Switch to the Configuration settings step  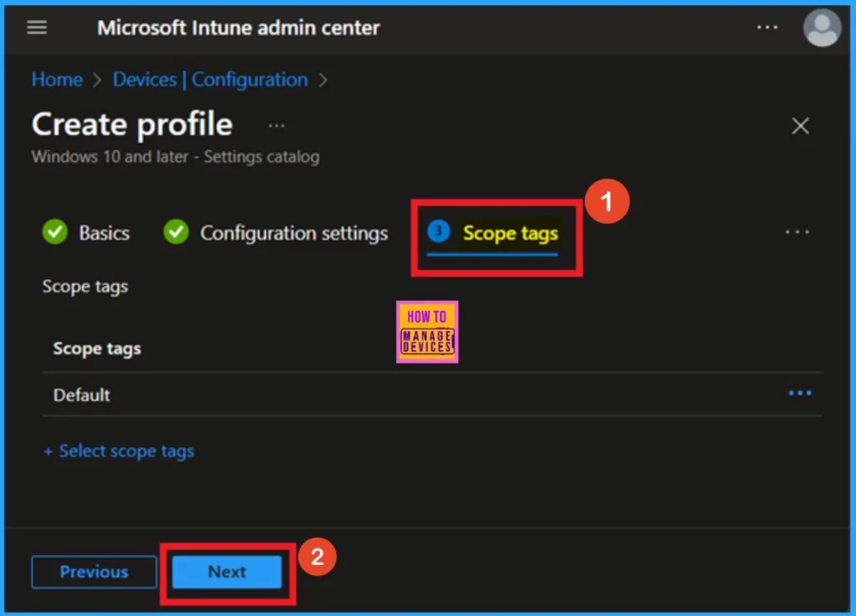point(293,233)
